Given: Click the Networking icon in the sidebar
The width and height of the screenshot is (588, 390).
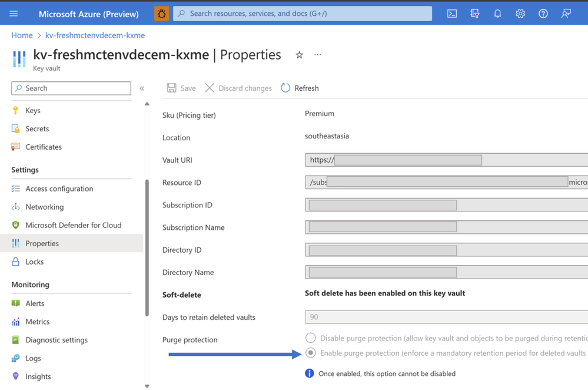Looking at the screenshot, I should 15,207.
